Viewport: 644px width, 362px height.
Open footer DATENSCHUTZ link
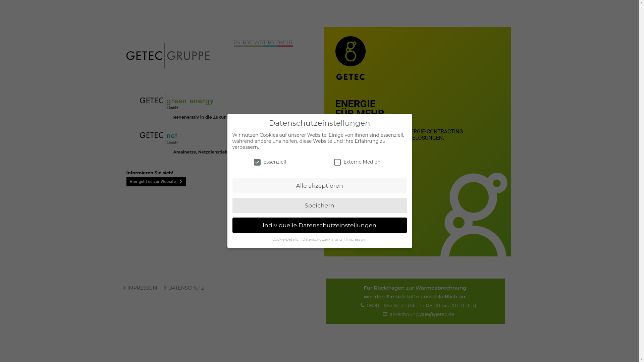click(186, 288)
